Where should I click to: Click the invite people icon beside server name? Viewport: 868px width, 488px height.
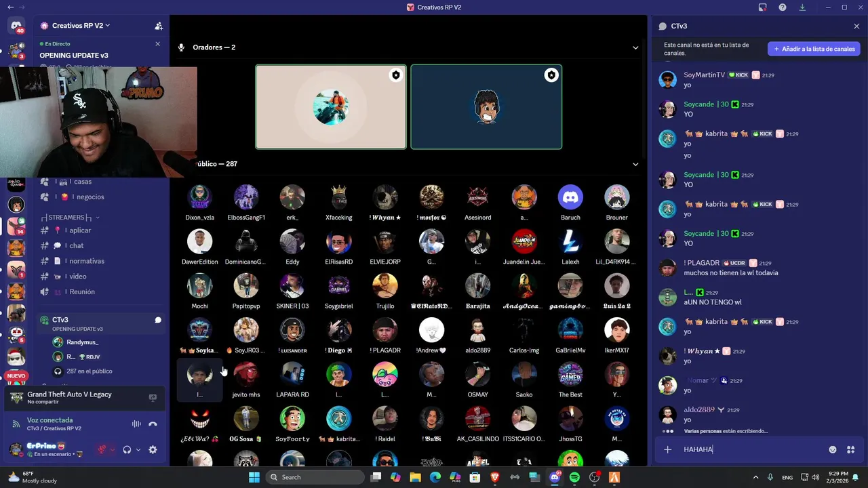pyautogui.click(x=159, y=26)
